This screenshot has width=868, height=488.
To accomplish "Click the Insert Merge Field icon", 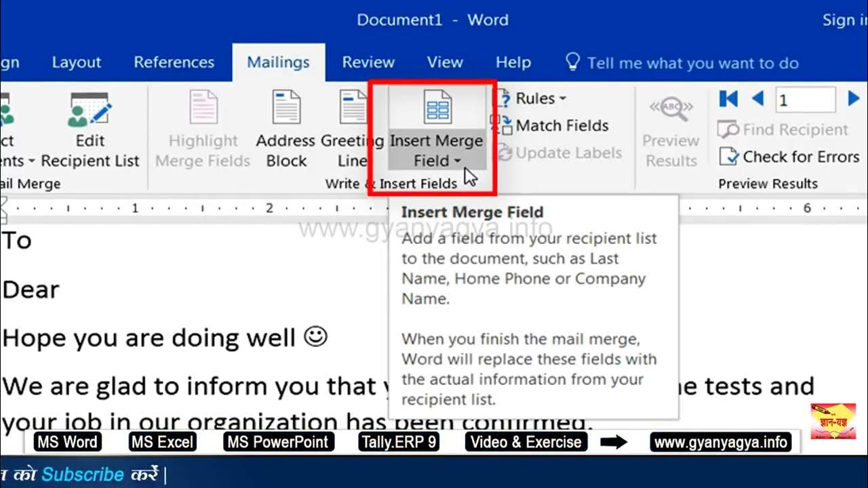I will tap(437, 107).
